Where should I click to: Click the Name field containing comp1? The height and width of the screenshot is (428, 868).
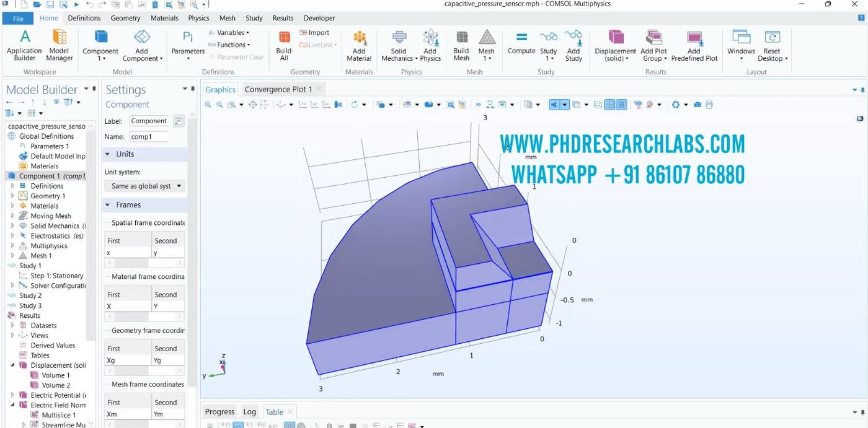click(x=149, y=137)
